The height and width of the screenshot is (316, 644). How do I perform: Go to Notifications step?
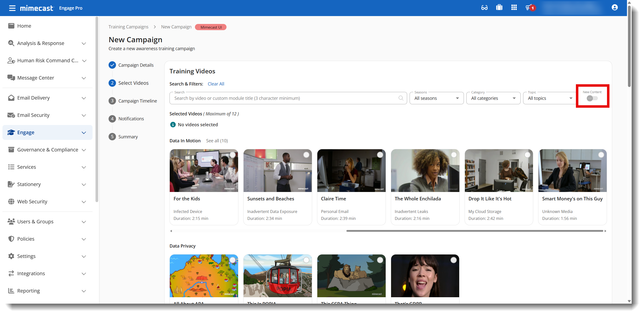click(x=126, y=118)
